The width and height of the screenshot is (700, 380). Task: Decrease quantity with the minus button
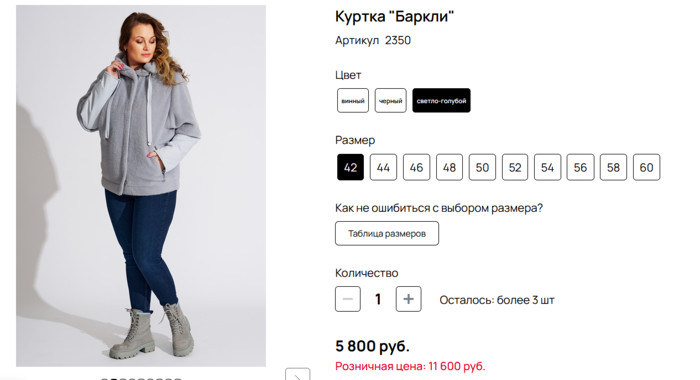[348, 299]
